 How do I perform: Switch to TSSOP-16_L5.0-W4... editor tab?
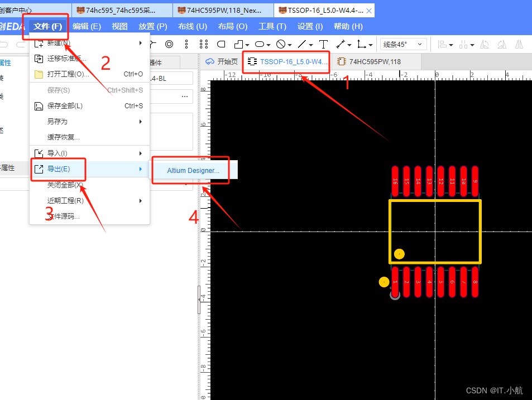(287, 62)
